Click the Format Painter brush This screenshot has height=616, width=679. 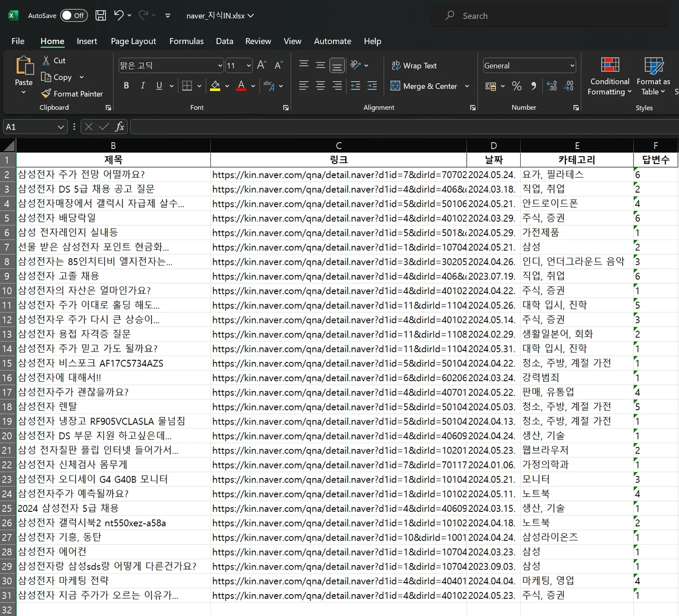point(46,94)
